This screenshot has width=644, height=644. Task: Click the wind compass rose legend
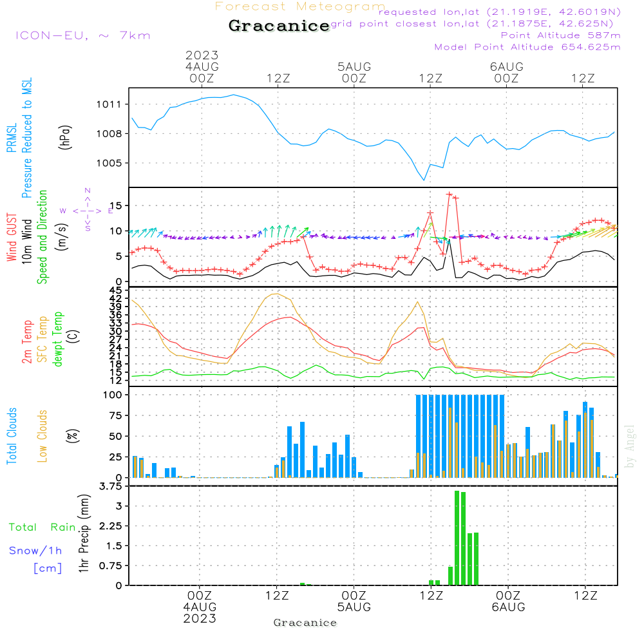point(88,211)
